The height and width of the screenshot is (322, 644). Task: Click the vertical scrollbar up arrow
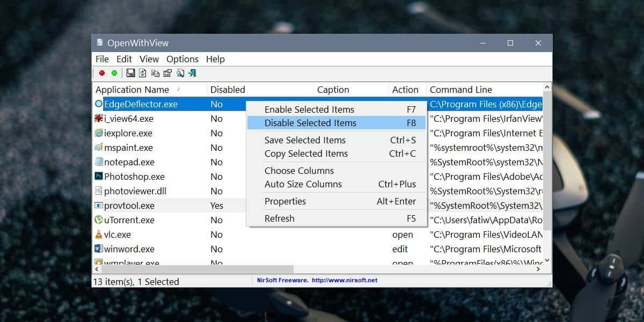point(547,87)
